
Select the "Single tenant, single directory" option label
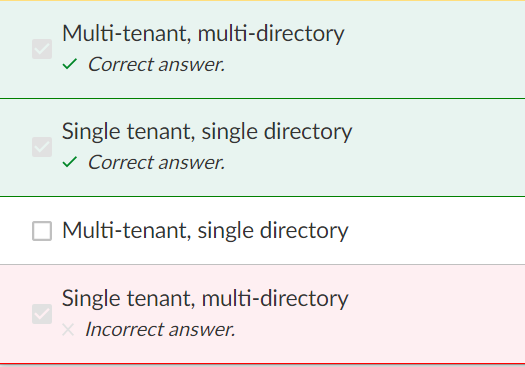click(207, 132)
